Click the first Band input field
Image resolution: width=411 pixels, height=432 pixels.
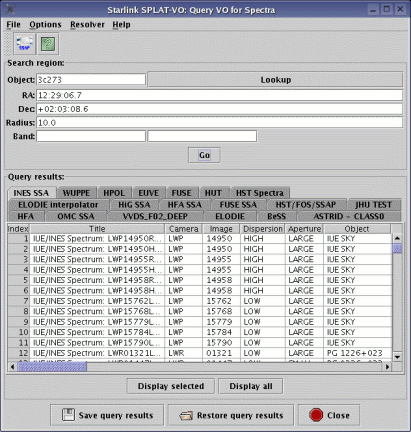(x=91, y=136)
